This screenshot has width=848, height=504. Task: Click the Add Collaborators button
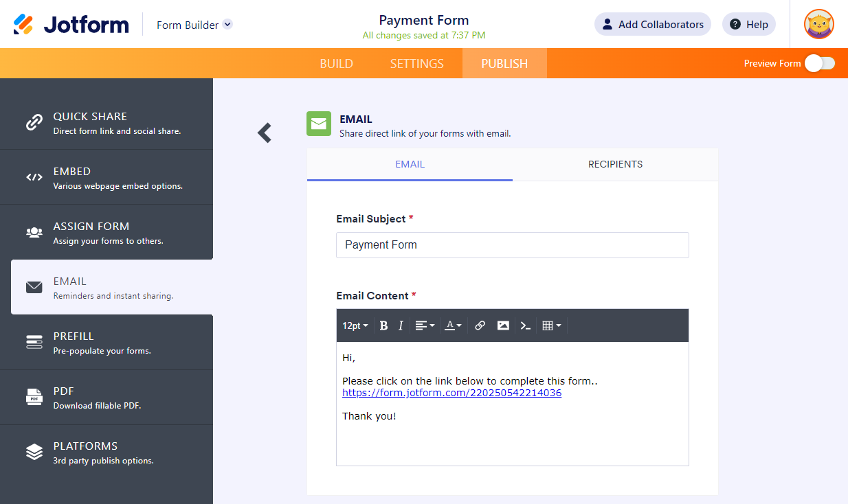(x=652, y=24)
